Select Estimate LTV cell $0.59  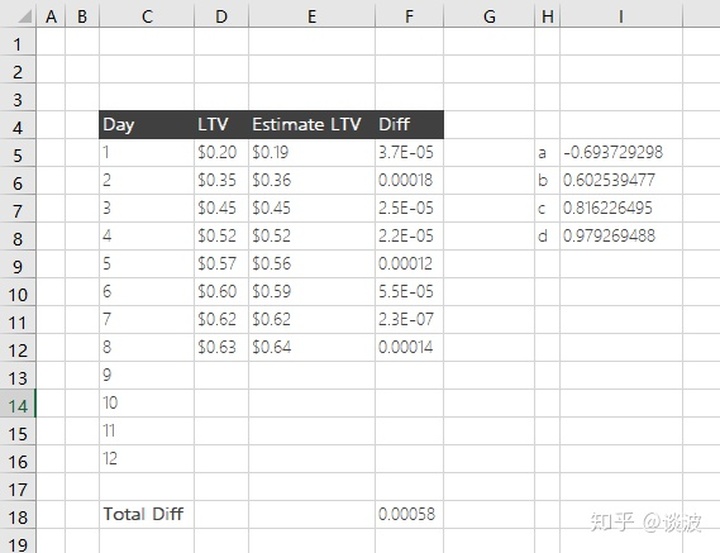click(x=312, y=292)
